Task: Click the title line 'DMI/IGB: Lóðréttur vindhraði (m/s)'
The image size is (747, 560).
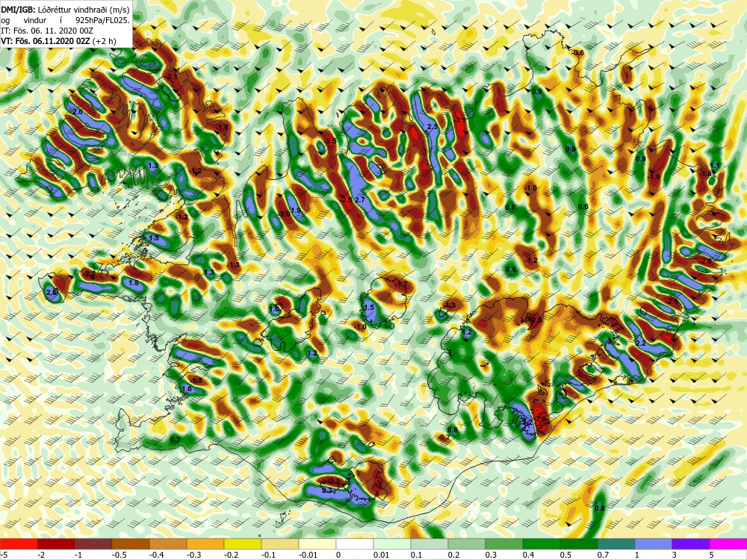Action: 65,10
